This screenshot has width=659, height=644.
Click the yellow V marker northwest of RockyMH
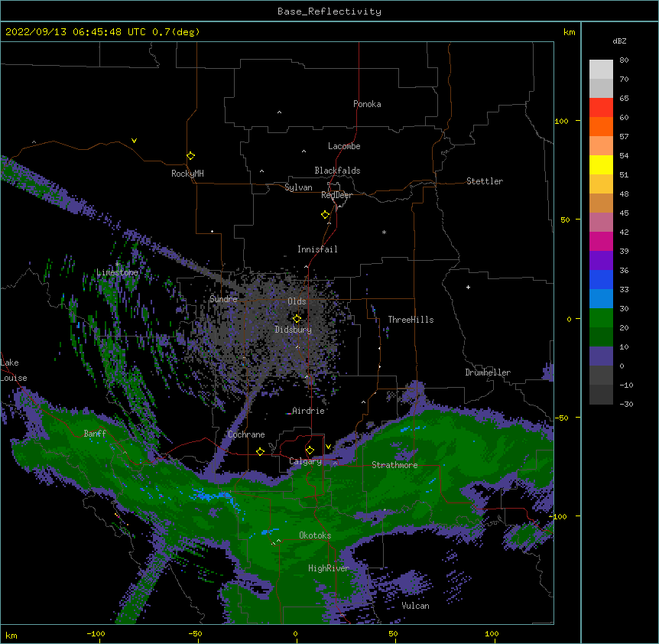coord(134,141)
